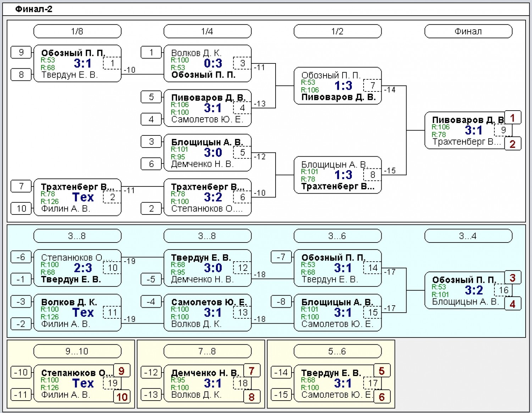The image size is (532, 413).
Task: Click the 2:3 score of Степанюков vs Твердун
Action: [x=83, y=268]
